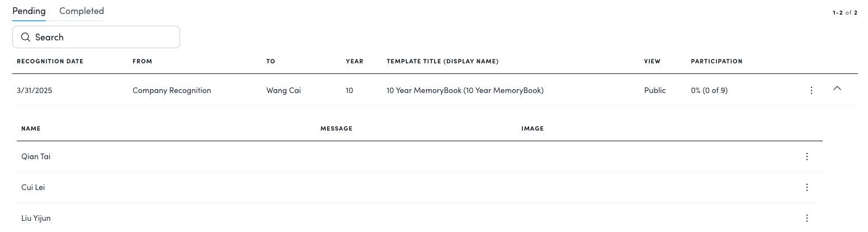Click the Cui Lei contributor name
This screenshot has height=232, width=868.
33,188
